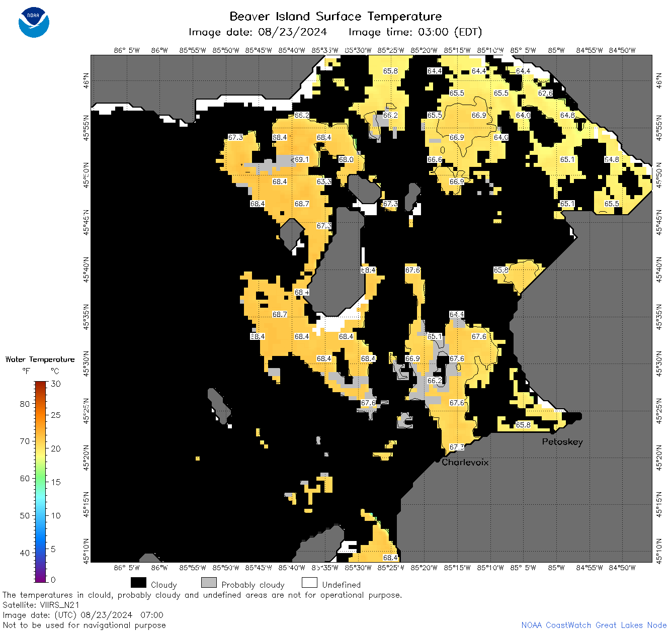The width and height of the screenshot is (672, 633).
Task: Click the 'Image date: (UTC) 08/23/2024 07:00' line
Action: [x=83, y=615]
